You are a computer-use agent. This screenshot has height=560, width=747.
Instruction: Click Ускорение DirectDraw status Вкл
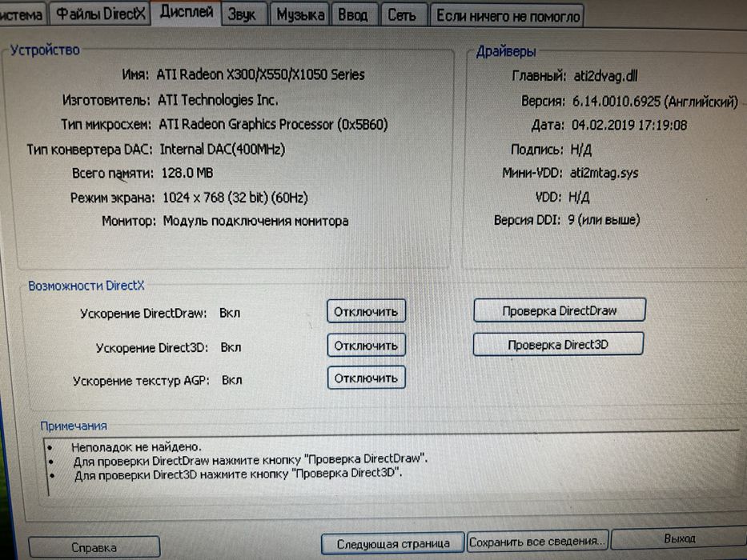click(x=230, y=313)
